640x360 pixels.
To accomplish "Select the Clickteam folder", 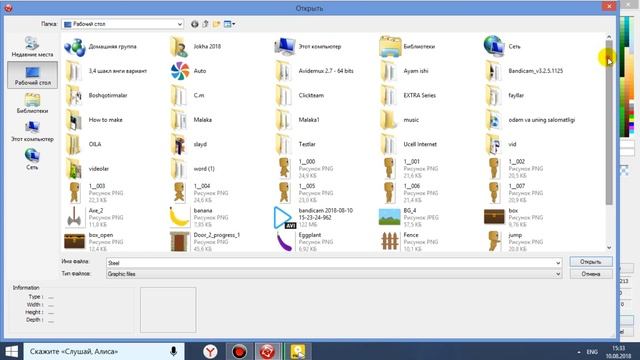I will click(300, 96).
